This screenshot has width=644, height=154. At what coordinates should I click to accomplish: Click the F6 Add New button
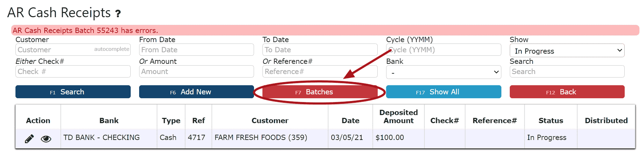pyautogui.click(x=196, y=92)
